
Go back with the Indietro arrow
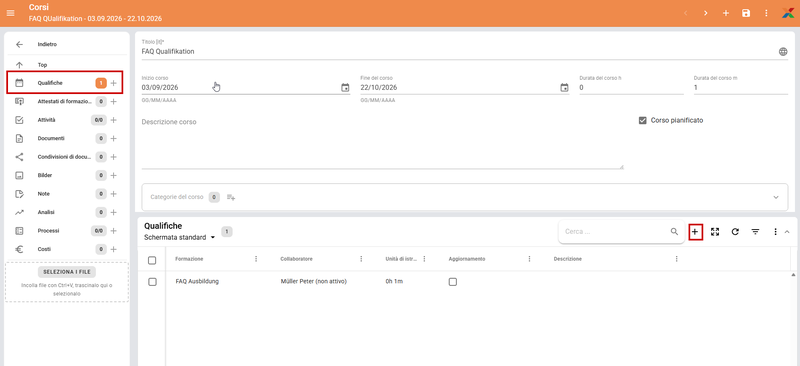[19, 44]
